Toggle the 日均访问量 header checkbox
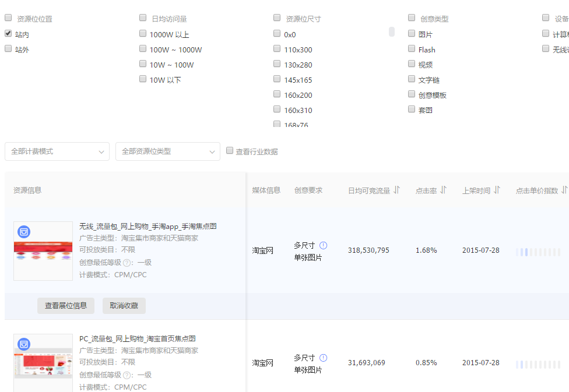 pyautogui.click(x=143, y=18)
